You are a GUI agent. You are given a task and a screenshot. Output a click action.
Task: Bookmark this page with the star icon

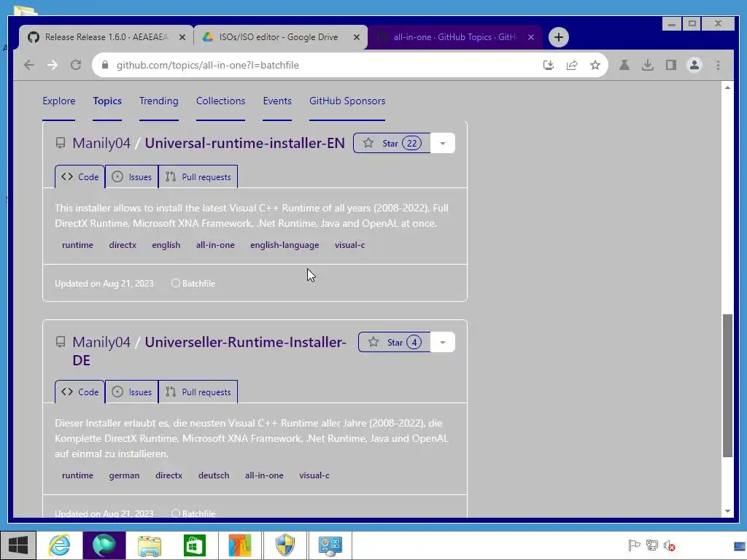coord(595,65)
